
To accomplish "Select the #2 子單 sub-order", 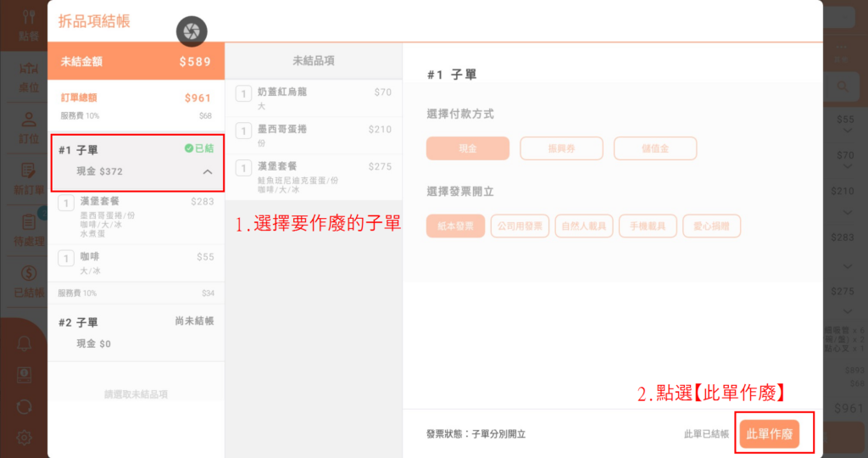I will [136, 332].
